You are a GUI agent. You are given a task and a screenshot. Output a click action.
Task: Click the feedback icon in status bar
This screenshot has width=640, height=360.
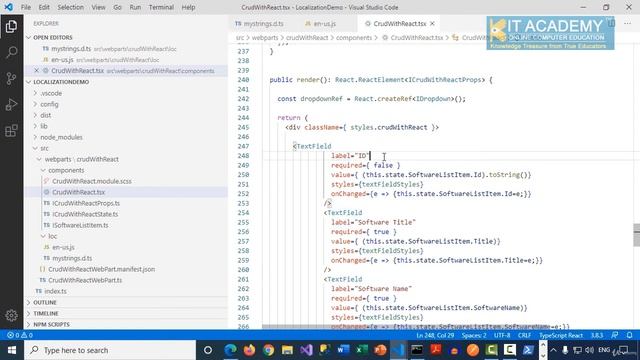615,335
